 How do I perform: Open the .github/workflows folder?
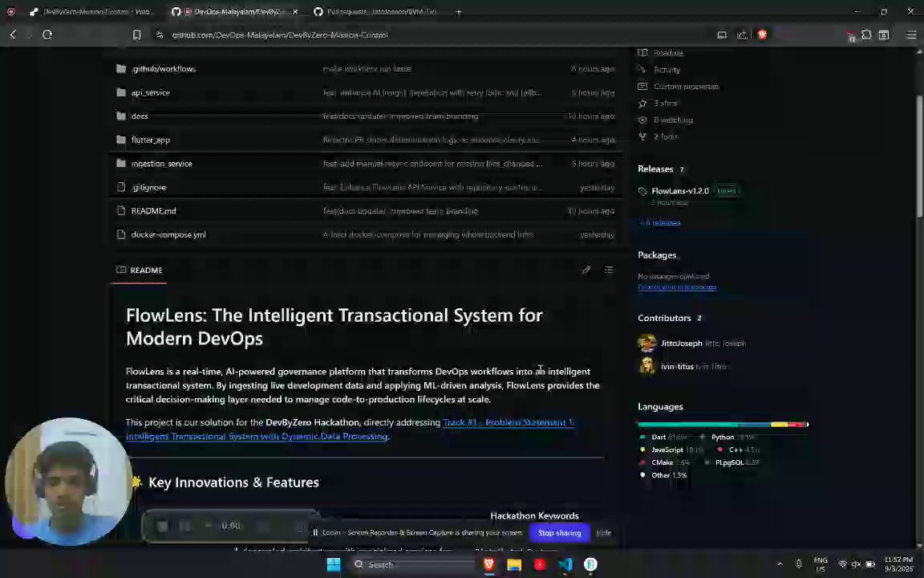(164, 69)
